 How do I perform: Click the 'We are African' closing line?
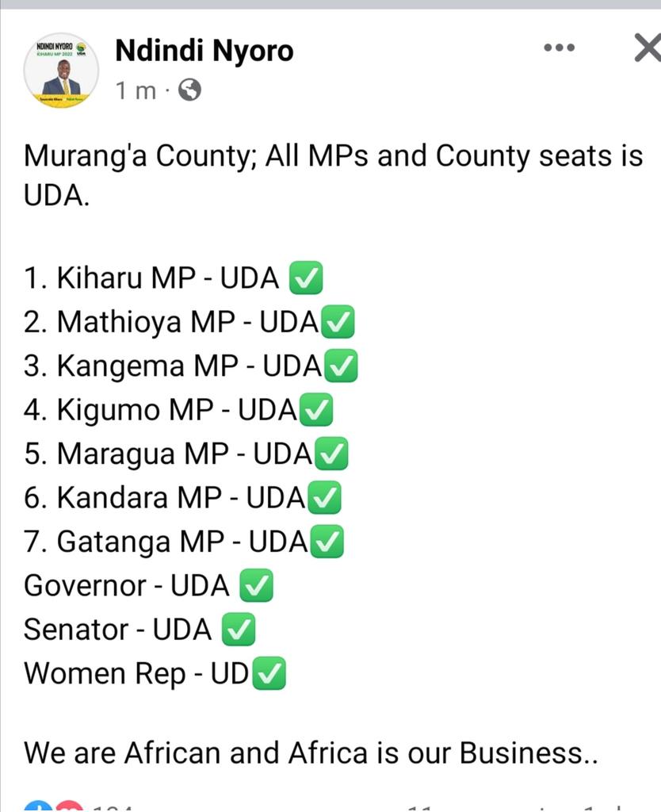pos(311,753)
